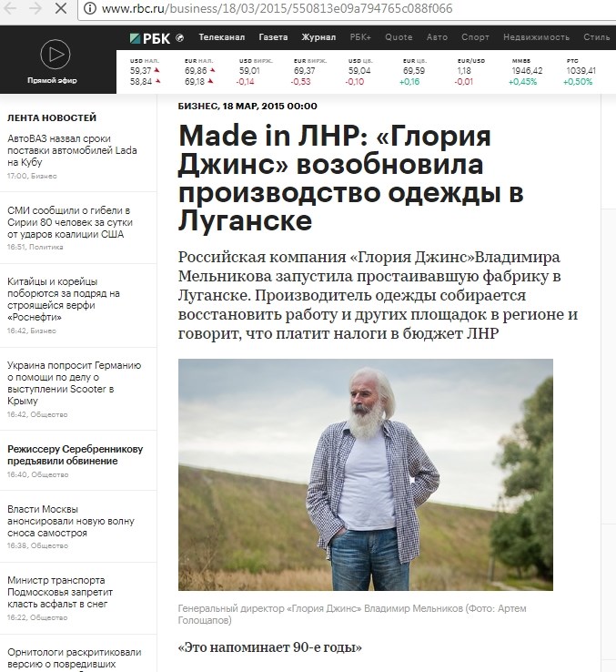Click the Vladimir Melnikov article photo

pyautogui.click(x=366, y=474)
